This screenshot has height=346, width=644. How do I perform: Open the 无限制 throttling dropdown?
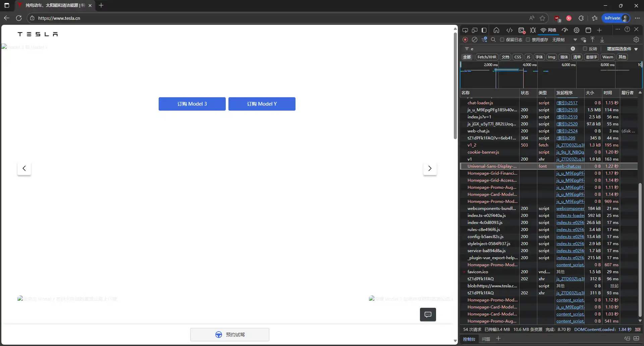(564, 40)
